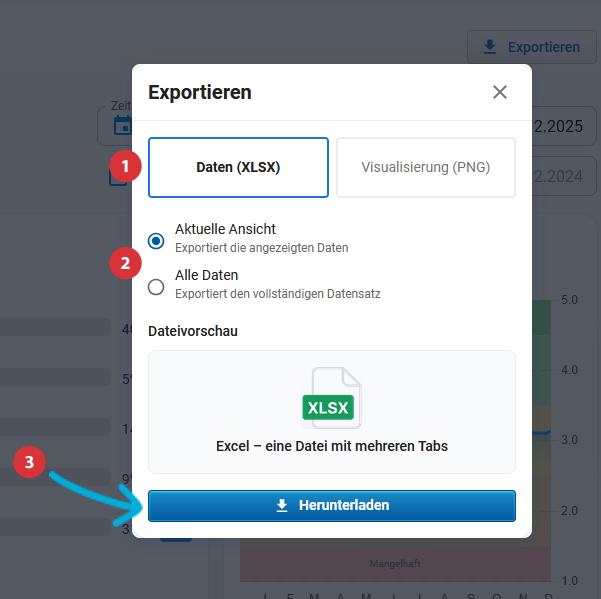
Task: Click the red step badge numbered 2
Action: (124, 264)
